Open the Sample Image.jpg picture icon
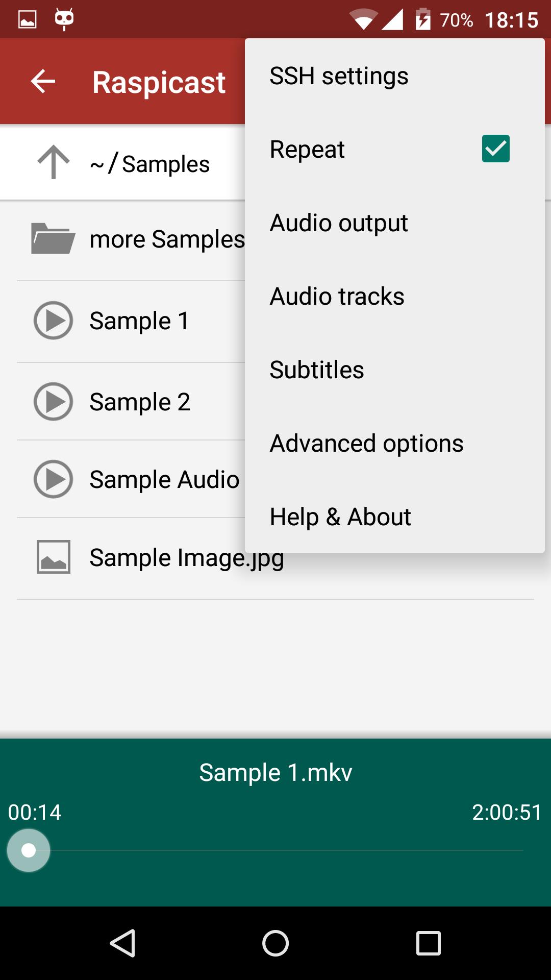The image size is (551, 980). click(x=53, y=557)
